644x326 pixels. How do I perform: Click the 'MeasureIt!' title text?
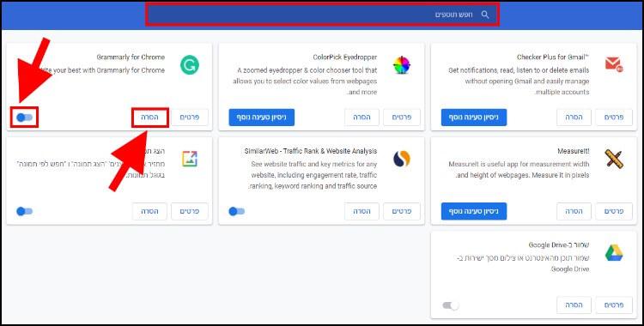point(574,152)
